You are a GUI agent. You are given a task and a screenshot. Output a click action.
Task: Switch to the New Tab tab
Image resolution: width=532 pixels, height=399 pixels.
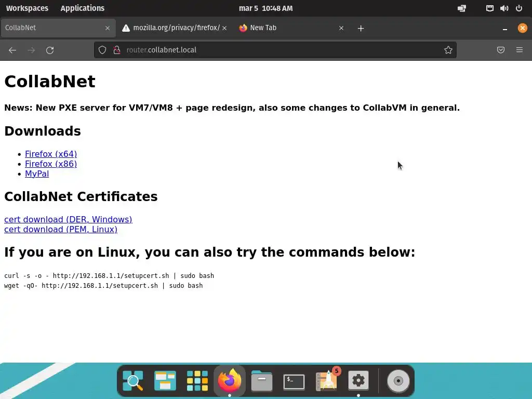click(x=291, y=28)
